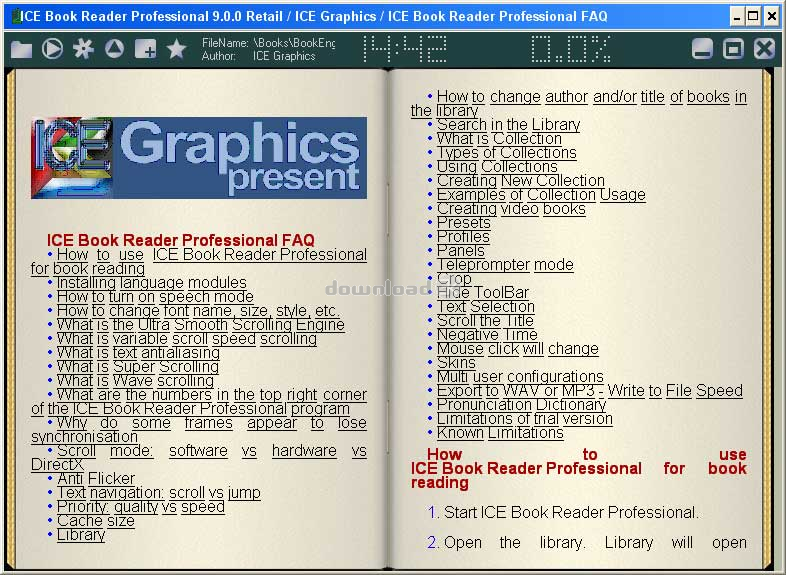Click the add-page plus toolbar icon
Image resolution: width=786 pixels, height=575 pixels.
(x=145, y=49)
